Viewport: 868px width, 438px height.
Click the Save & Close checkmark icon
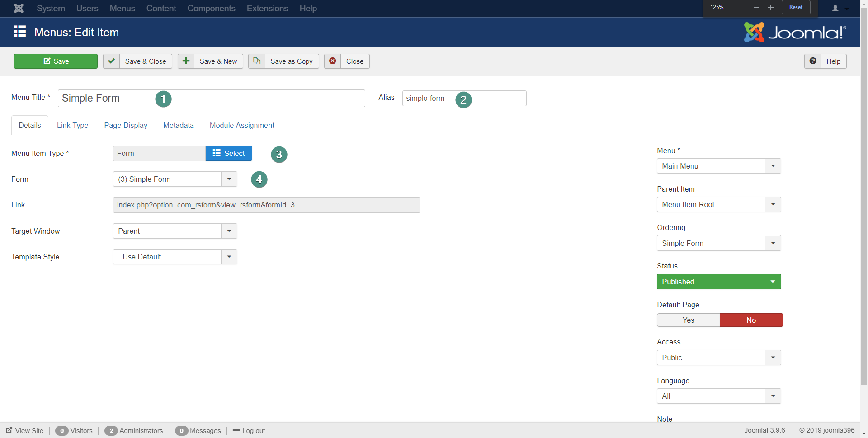111,61
